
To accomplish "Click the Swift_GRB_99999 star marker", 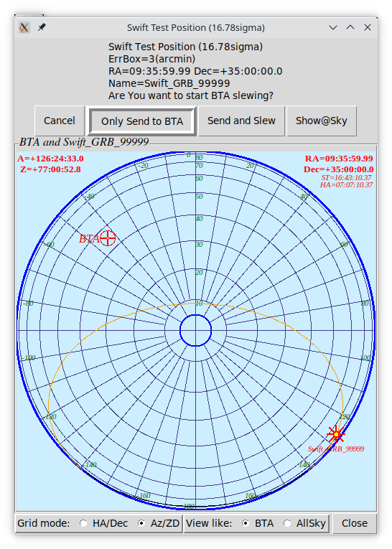I will 336,434.
